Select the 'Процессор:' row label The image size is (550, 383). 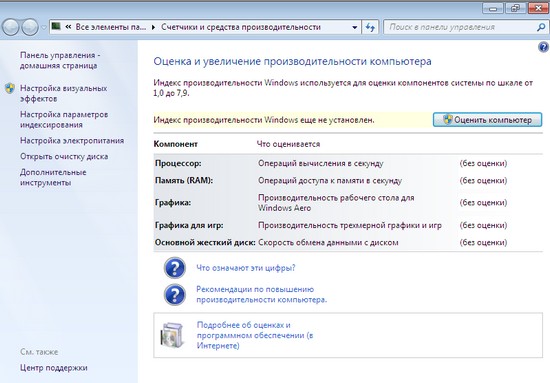tap(178, 163)
